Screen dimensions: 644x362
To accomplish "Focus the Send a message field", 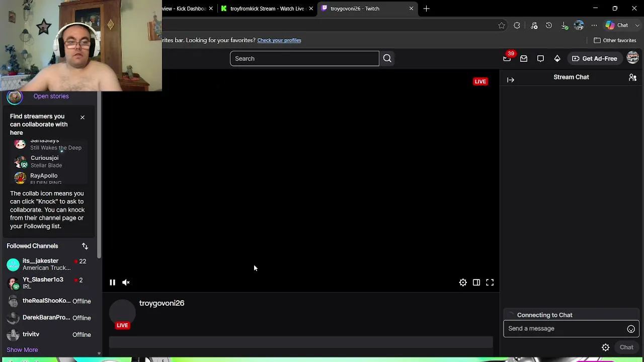I will click(x=571, y=329).
